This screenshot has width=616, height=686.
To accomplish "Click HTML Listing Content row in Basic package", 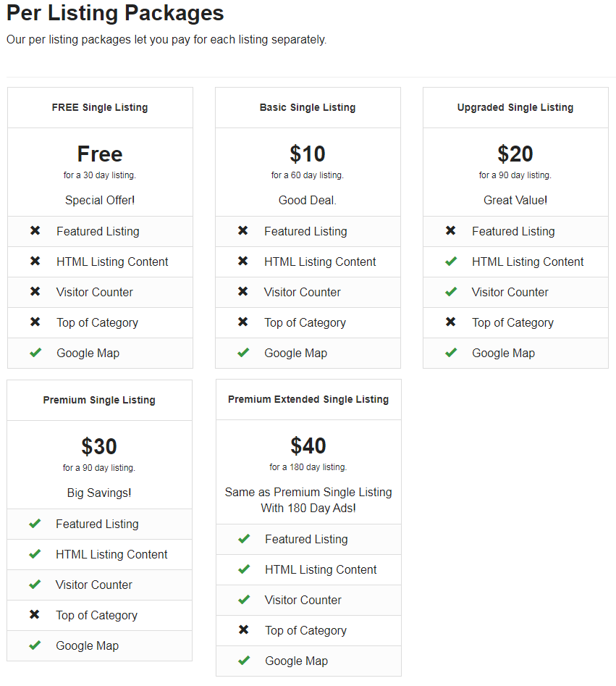I will [x=308, y=262].
